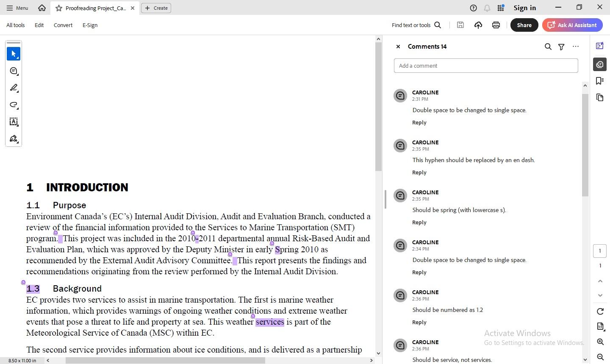Reply to 2:34 PM double space comment
The width and height of the screenshot is (610, 364).
click(419, 272)
